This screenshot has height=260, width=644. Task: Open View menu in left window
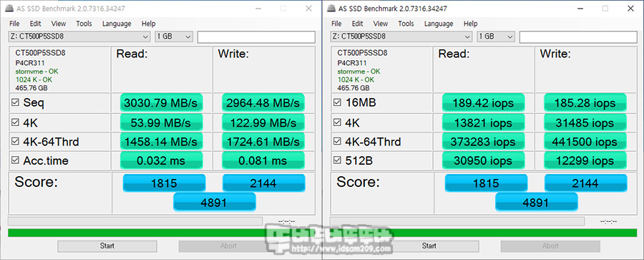point(59,24)
